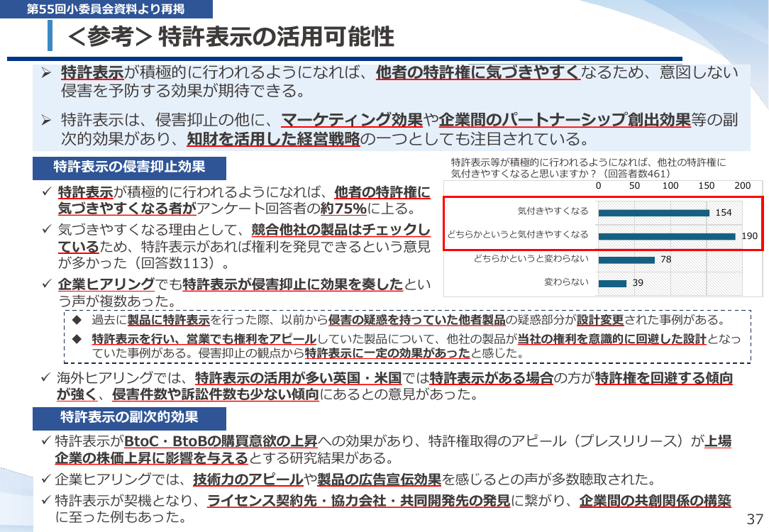Viewport: 769px width, 532px height.
Task: Click axis tick label 50
Action: pos(635,186)
